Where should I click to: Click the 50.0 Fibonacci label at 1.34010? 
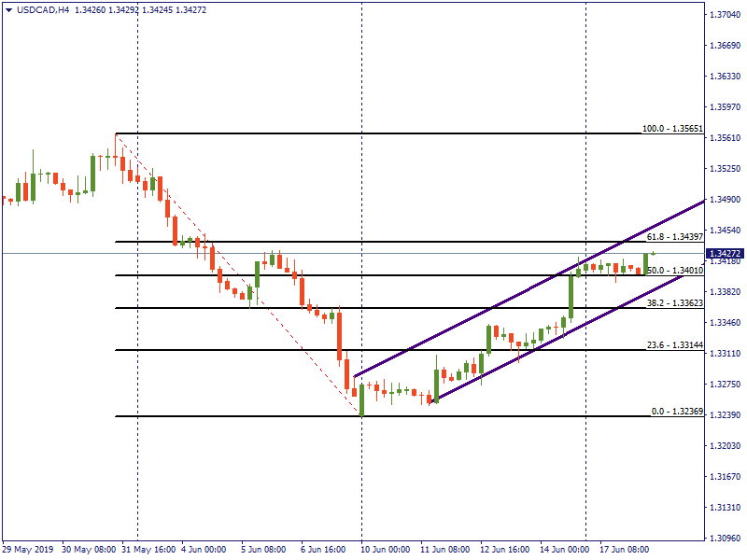click(673, 271)
